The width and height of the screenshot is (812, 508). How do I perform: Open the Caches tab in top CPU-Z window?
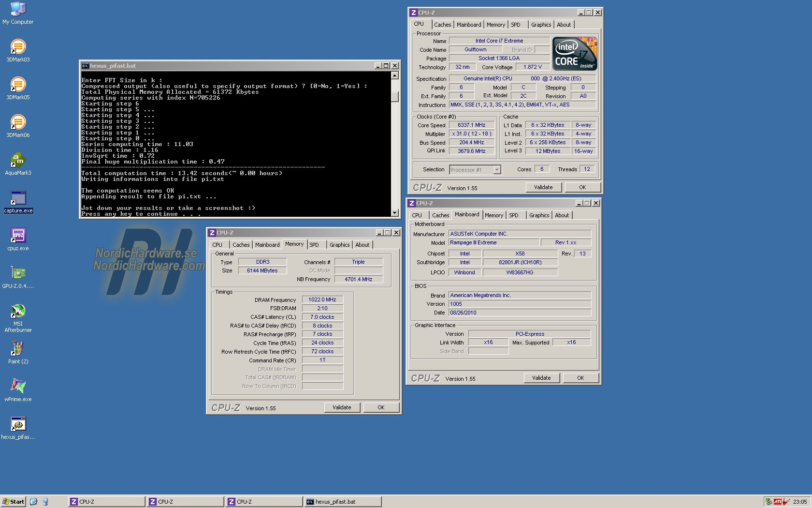tap(442, 25)
